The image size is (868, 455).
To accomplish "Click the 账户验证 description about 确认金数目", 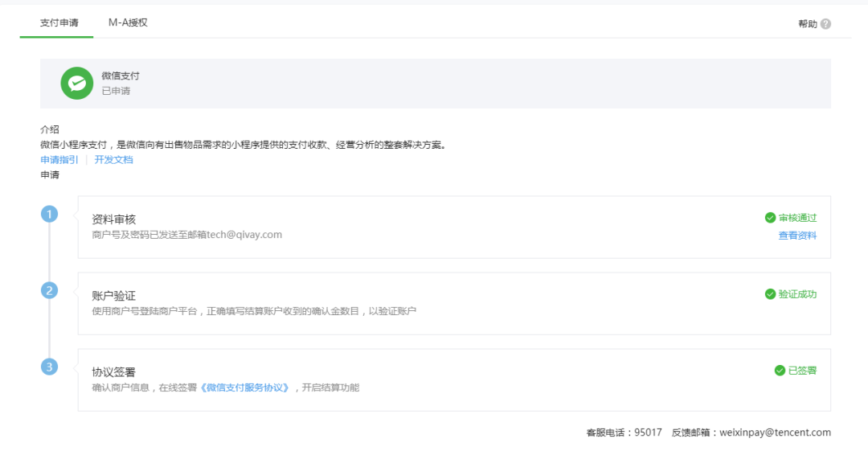I will click(x=254, y=311).
